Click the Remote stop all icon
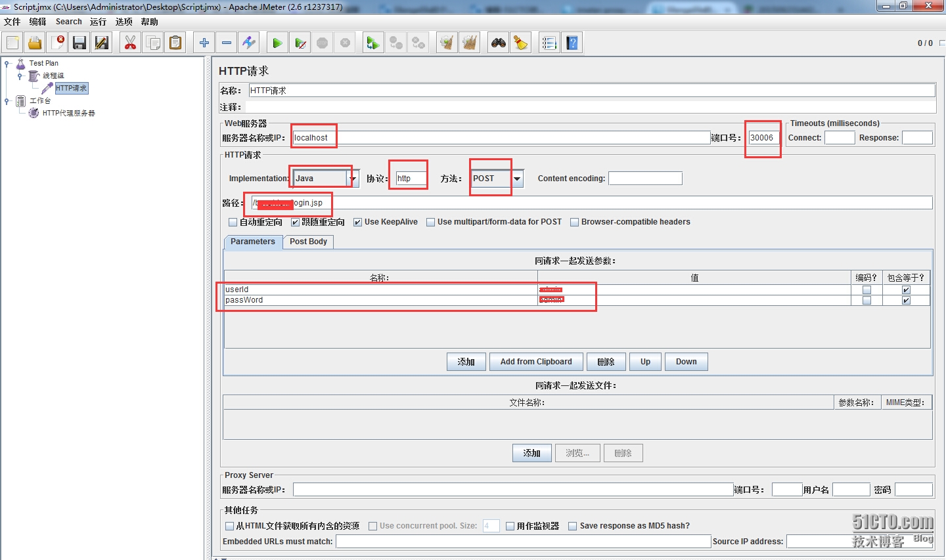The image size is (946, 560). [396, 43]
